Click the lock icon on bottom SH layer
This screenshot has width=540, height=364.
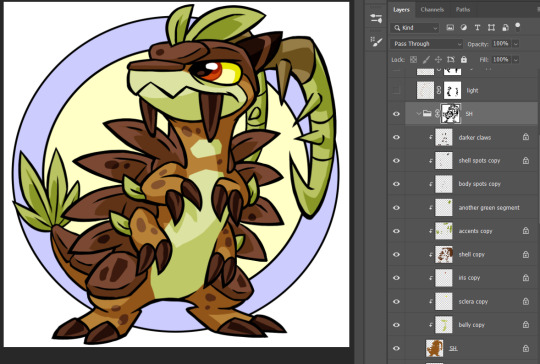click(526, 349)
